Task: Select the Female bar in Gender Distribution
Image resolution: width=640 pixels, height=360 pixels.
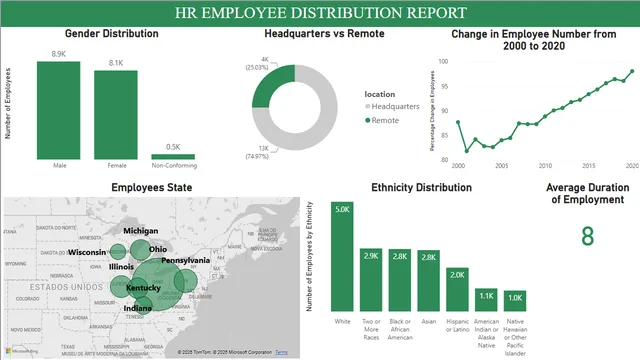Action: point(116,115)
